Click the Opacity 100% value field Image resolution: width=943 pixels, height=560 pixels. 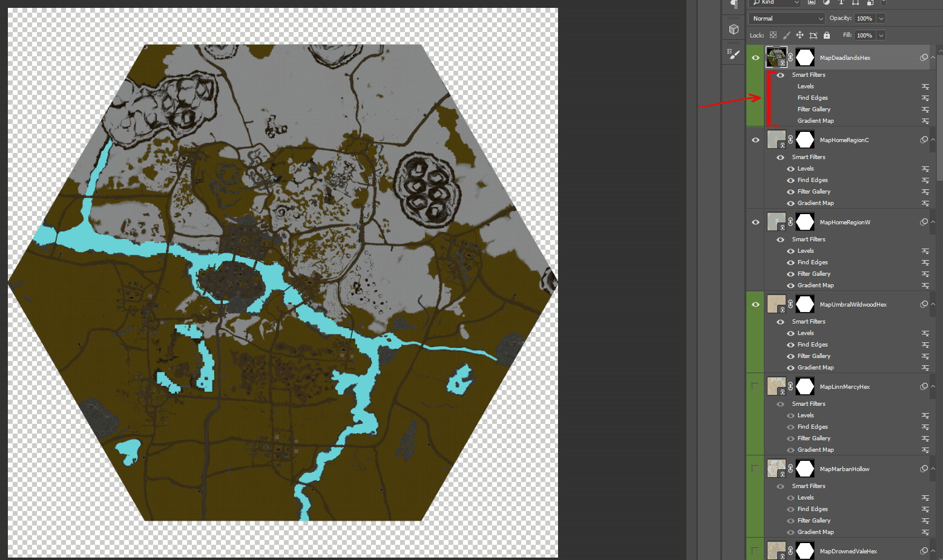pyautogui.click(x=865, y=18)
